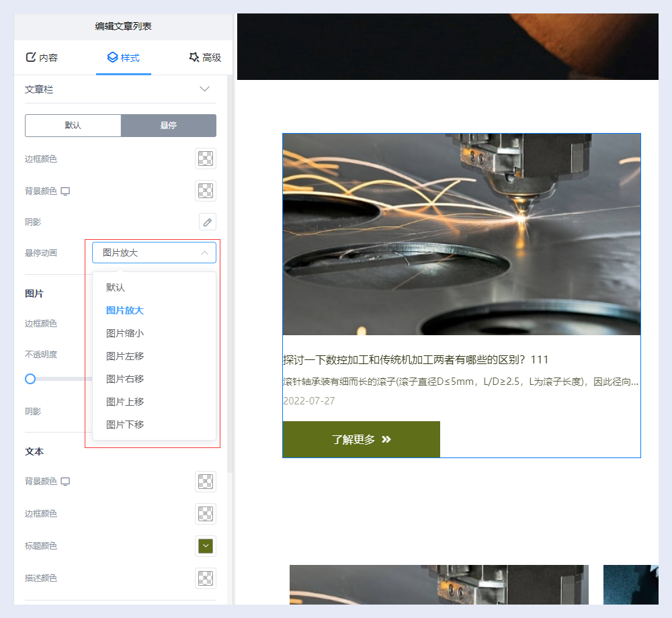Click double-arrow icon on 了解更多 button
Screen dimensions: 672x618
point(386,439)
